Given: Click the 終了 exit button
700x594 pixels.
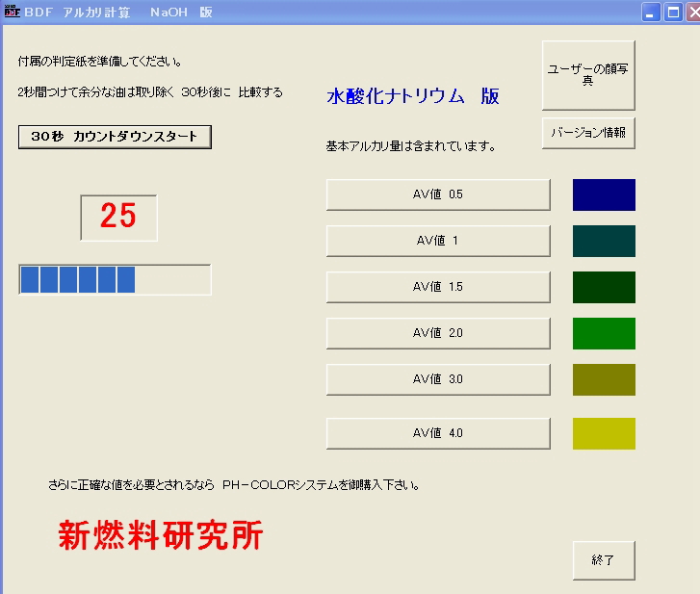Looking at the screenshot, I should (604, 560).
